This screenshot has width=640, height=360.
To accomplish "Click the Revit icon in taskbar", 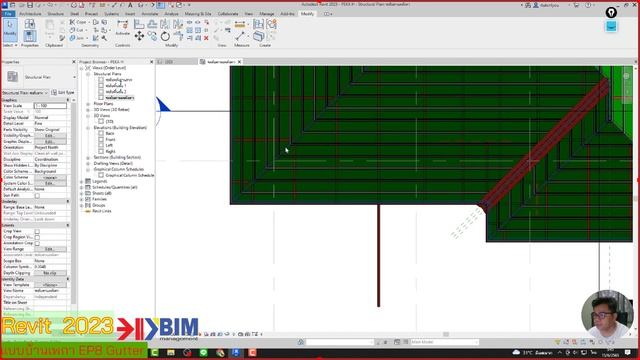I will (x=236, y=353).
